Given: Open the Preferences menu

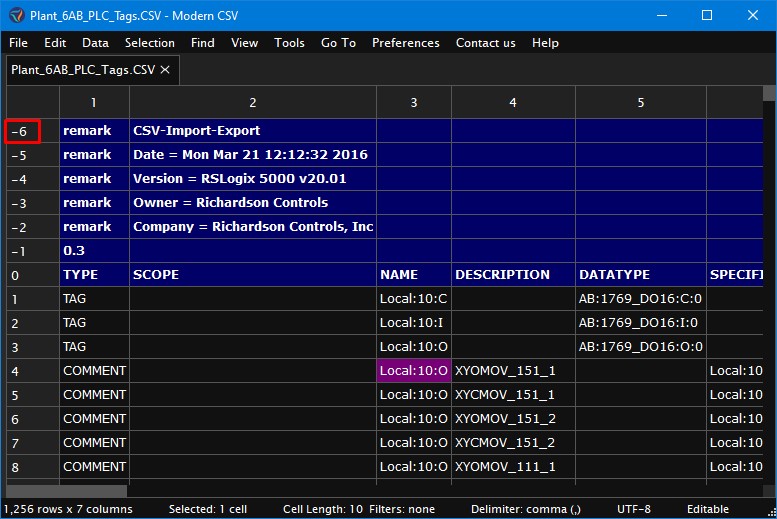Looking at the screenshot, I should pos(405,43).
